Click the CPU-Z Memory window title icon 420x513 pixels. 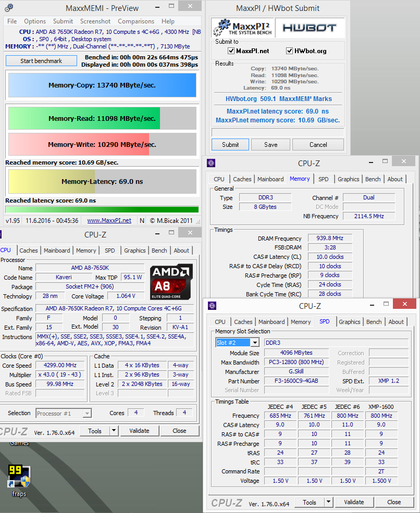[x=211, y=163]
